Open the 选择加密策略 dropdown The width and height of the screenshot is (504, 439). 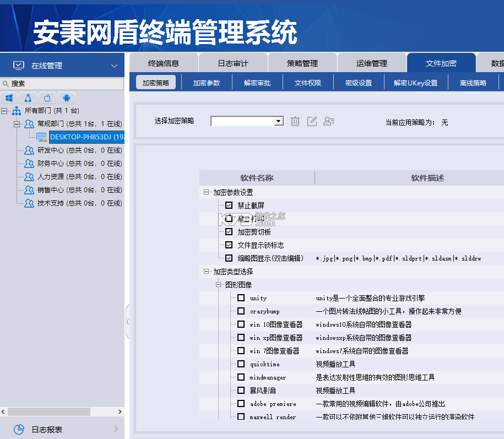coord(279,121)
